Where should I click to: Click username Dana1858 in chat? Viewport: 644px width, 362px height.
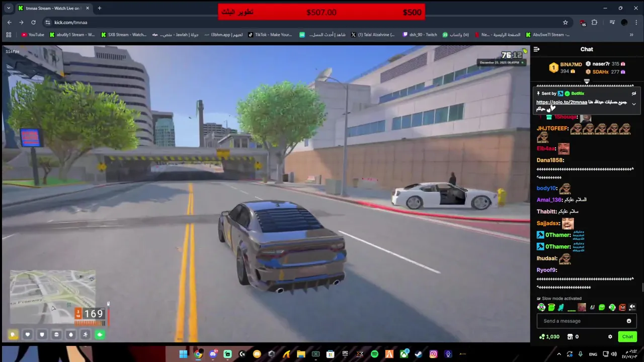coord(550,160)
